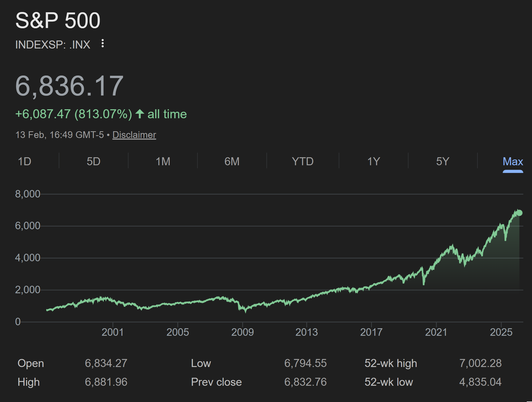This screenshot has width=532, height=402.
Task: Click the Prev close value 6,832.76
Action: click(305, 382)
